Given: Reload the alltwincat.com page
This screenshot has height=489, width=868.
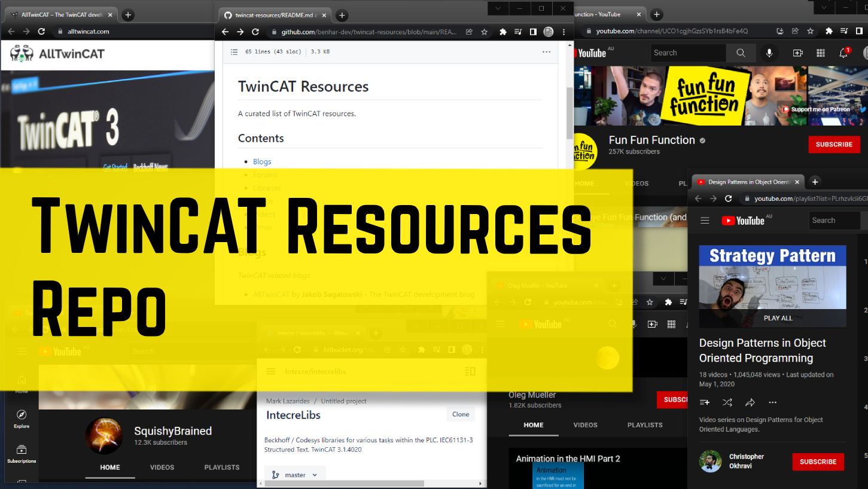Looking at the screenshot, I should pyautogui.click(x=41, y=32).
